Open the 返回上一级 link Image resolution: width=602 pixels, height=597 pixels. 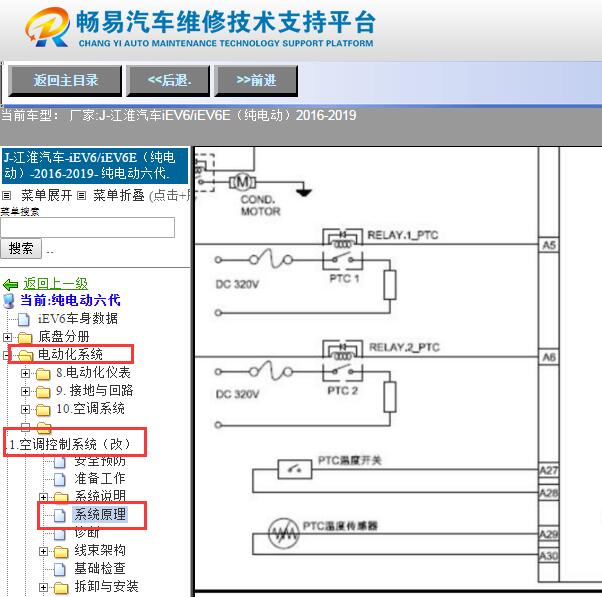(55, 284)
